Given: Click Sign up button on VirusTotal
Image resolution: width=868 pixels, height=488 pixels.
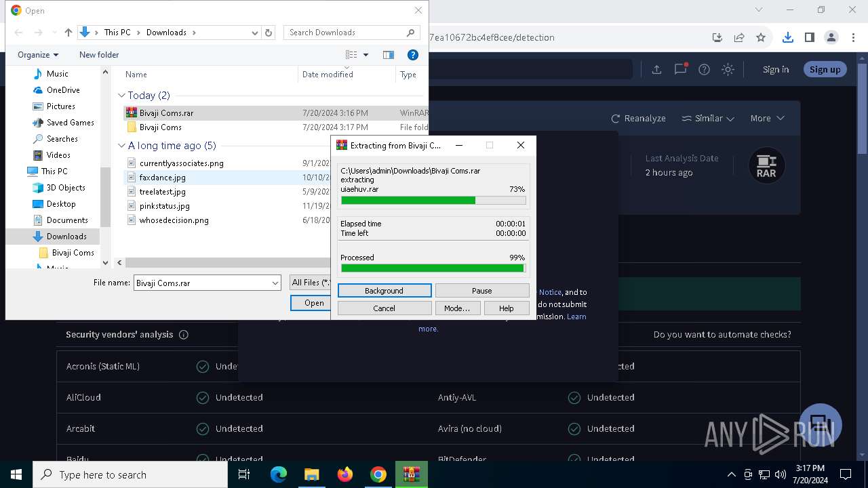Looking at the screenshot, I should 825,69.
